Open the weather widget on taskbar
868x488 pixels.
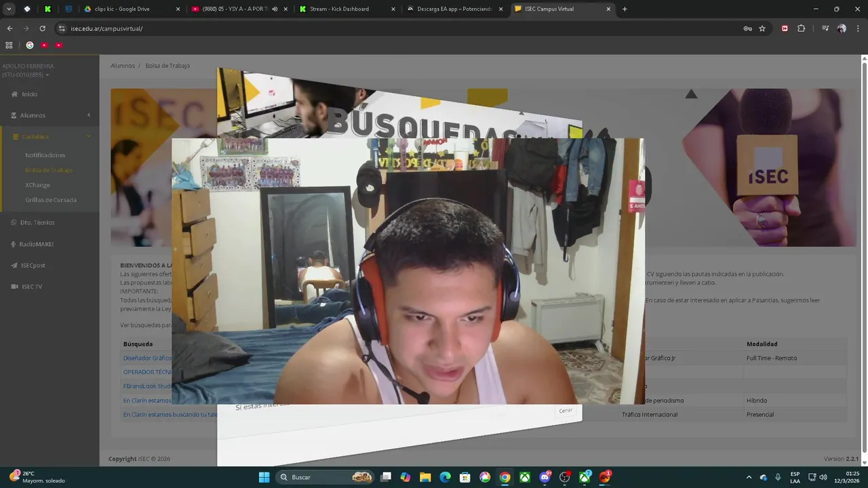[x=37, y=477]
